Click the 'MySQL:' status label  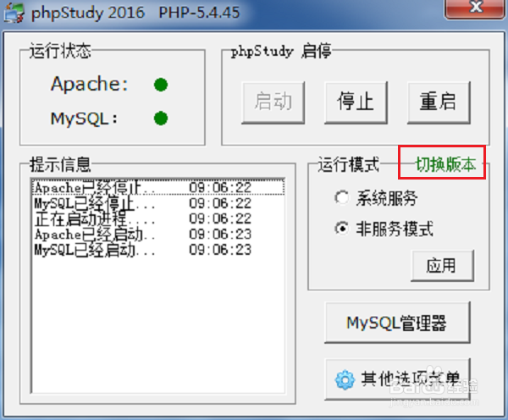(x=84, y=119)
